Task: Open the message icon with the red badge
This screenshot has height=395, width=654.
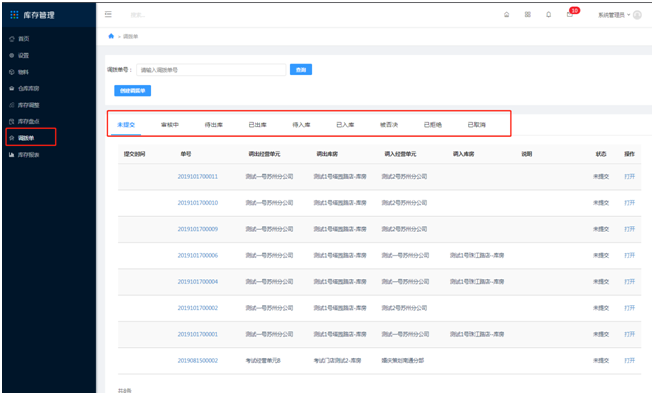Action: pos(570,15)
